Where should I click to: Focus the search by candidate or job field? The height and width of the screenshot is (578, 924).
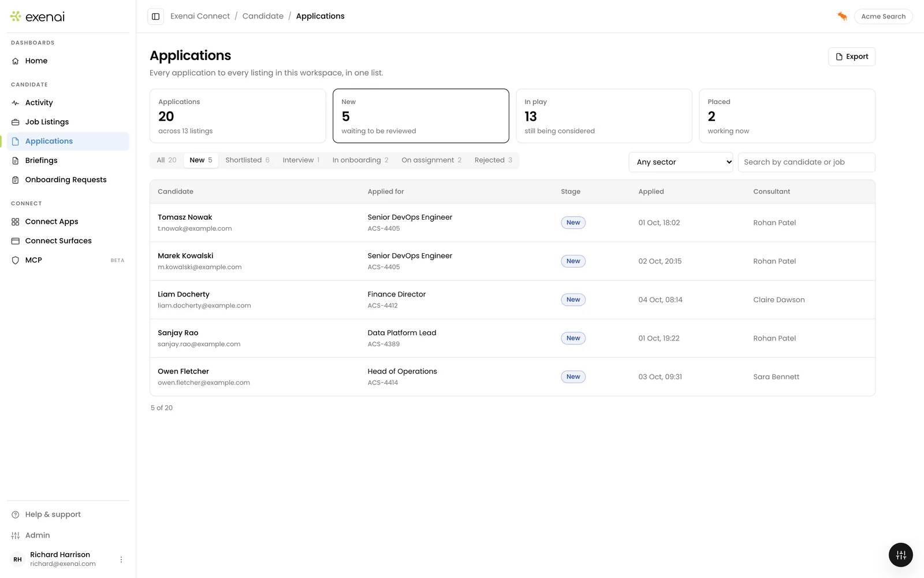(x=806, y=162)
